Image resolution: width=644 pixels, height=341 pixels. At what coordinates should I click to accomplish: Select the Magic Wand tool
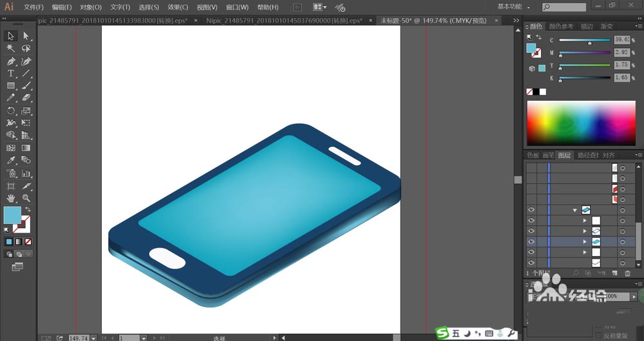[x=11, y=48]
